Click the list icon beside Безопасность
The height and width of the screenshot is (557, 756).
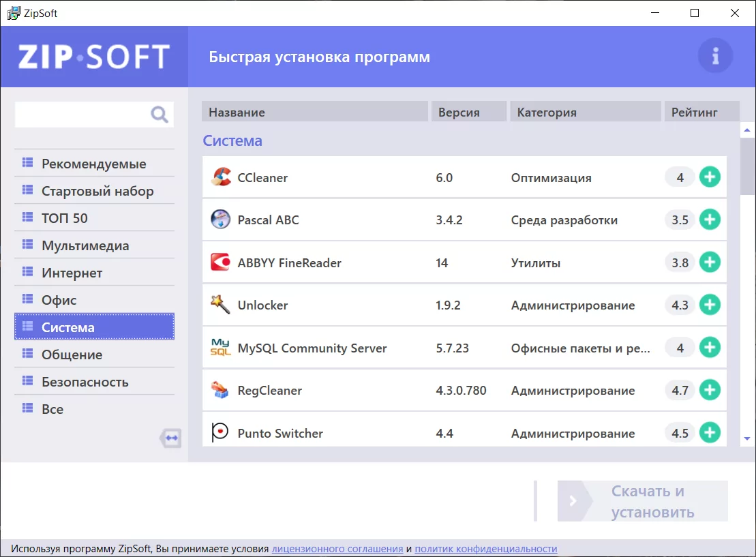tap(28, 381)
